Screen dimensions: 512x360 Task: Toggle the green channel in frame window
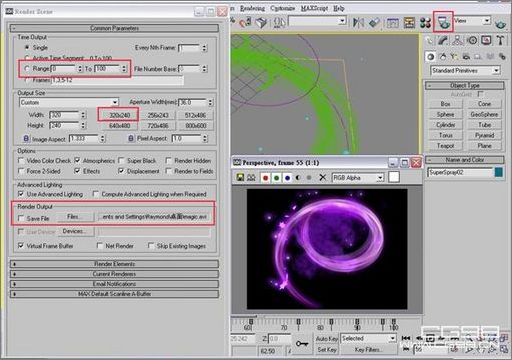click(276, 178)
